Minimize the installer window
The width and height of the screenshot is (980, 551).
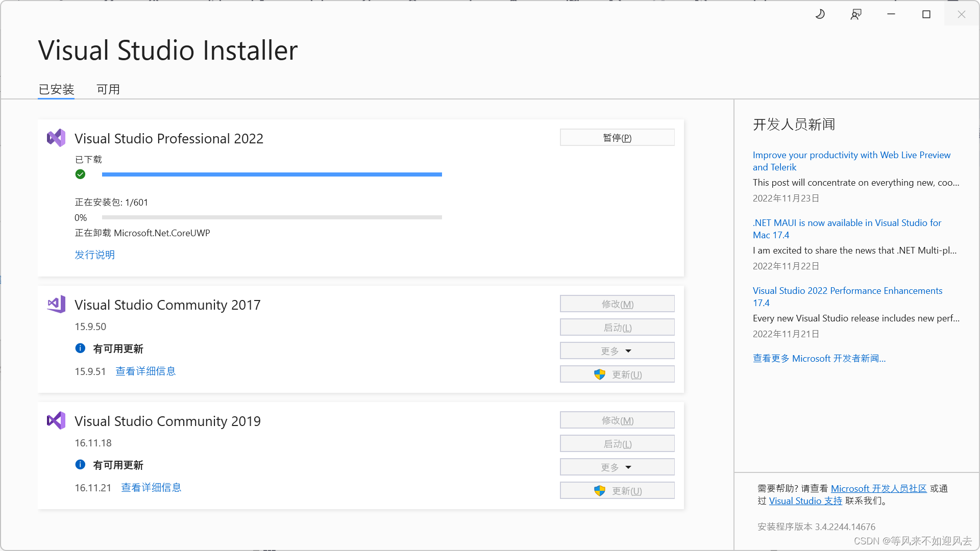pyautogui.click(x=891, y=14)
